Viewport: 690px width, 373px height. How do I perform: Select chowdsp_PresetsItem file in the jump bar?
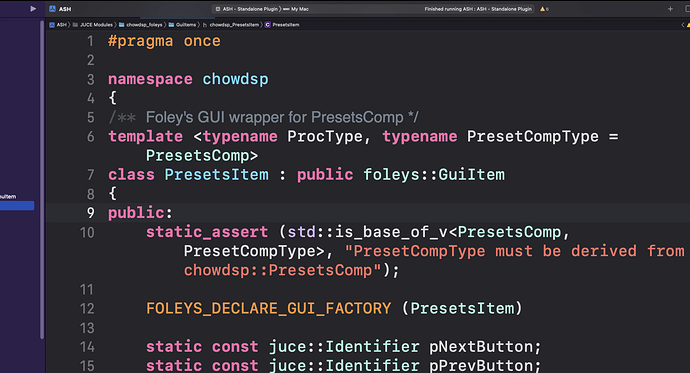point(231,25)
